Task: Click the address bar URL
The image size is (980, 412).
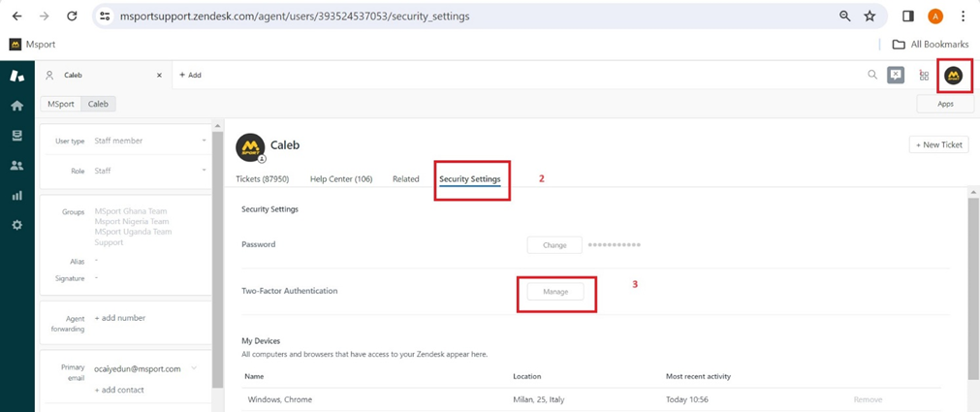Action: tap(295, 16)
